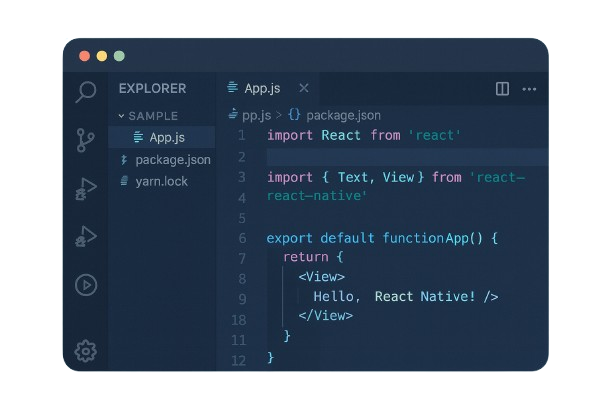Click the closing </View> tag
Image resolution: width=612 pixels, height=408 pixels.
[326, 315]
